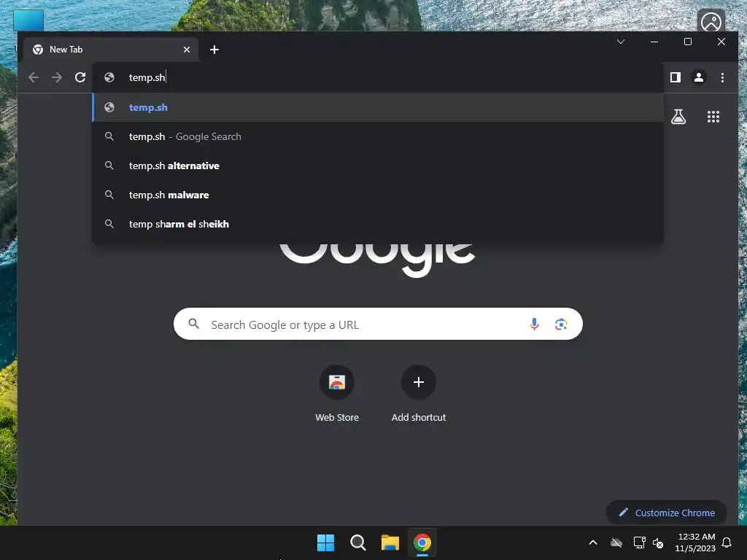Open network status tray icon
The height and width of the screenshot is (560, 747).
(639, 542)
